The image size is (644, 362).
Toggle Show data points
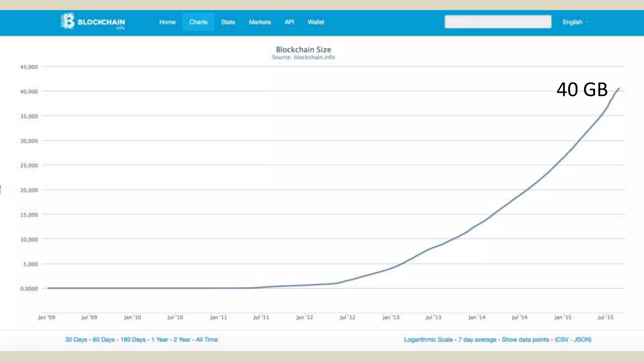525,340
